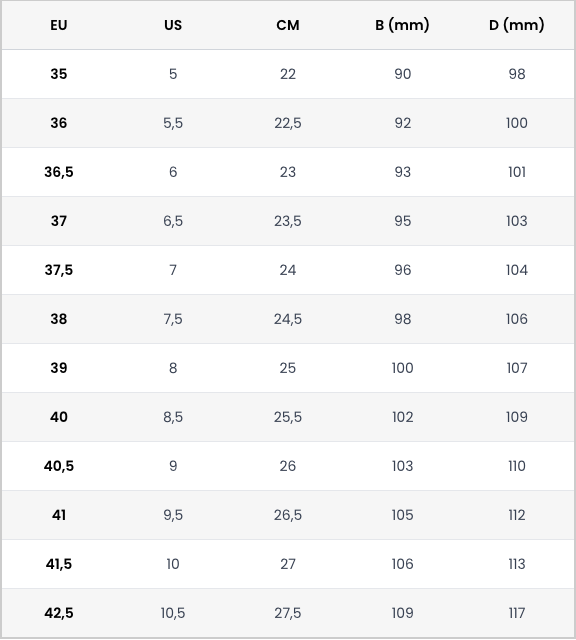Click EU size 36,5 cell
This screenshot has height=640, width=576.
point(59,172)
